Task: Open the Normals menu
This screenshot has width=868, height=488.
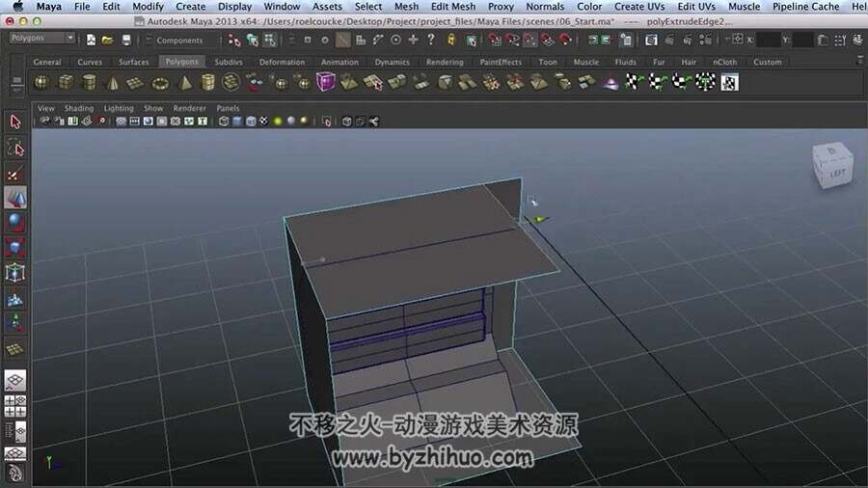Action: [x=545, y=7]
